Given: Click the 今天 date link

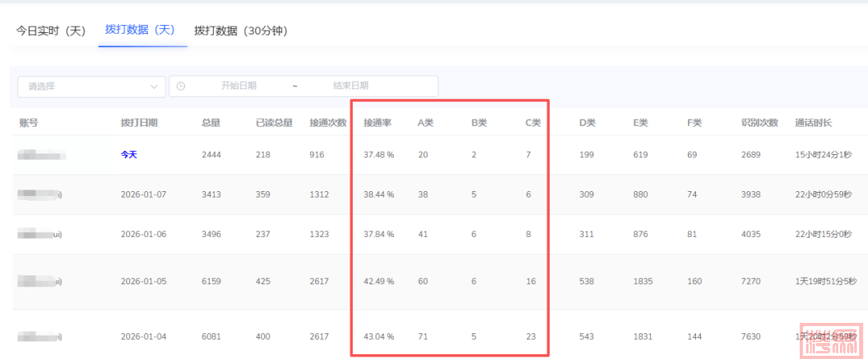Looking at the screenshot, I should click(x=129, y=154).
